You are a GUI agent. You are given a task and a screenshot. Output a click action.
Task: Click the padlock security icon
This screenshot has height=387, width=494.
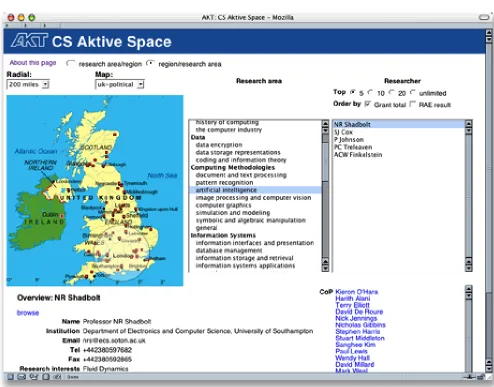pos(481,377)
